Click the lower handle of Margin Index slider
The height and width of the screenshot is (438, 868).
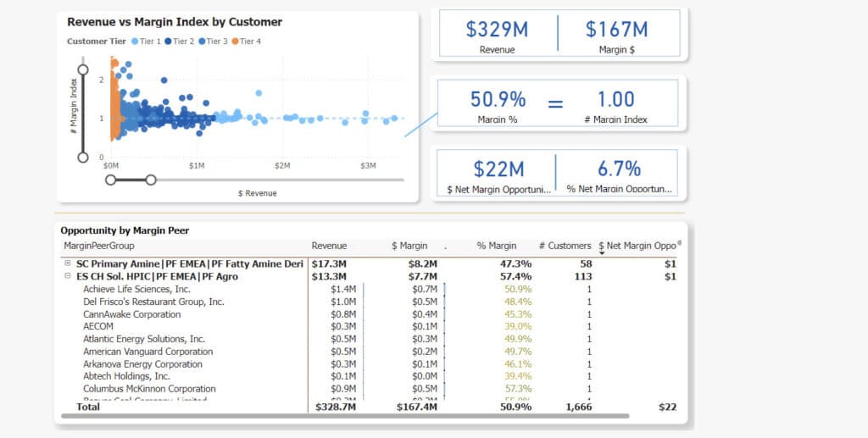pos(83,158)
